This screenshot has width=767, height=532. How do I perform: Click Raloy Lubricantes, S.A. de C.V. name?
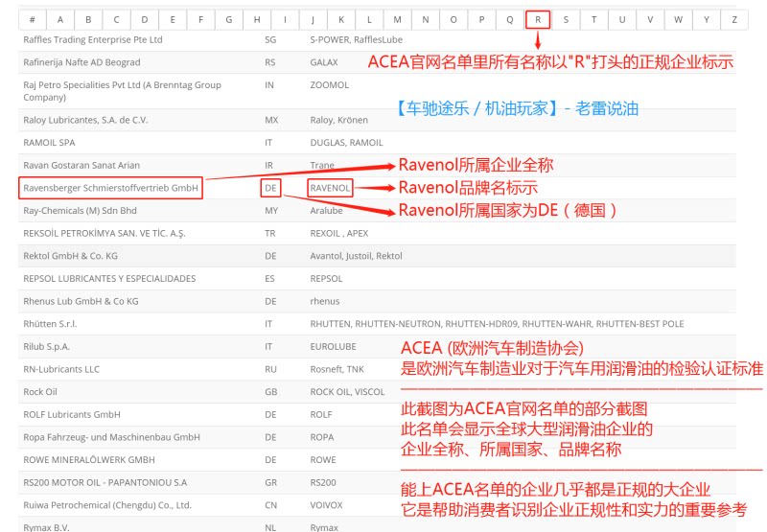tap(85, 120)
